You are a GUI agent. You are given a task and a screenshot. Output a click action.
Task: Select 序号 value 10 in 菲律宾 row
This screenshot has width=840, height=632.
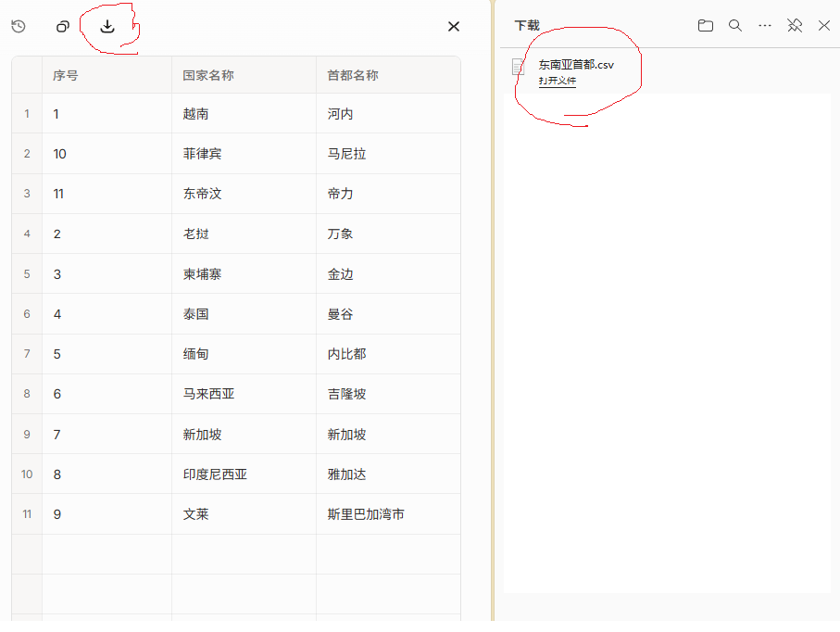(x=107, y=154)
